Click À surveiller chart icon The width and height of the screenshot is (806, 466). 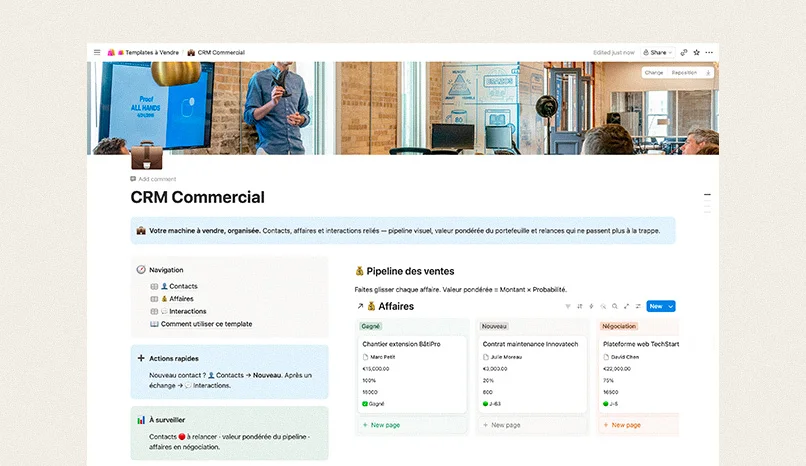point(141,420)
